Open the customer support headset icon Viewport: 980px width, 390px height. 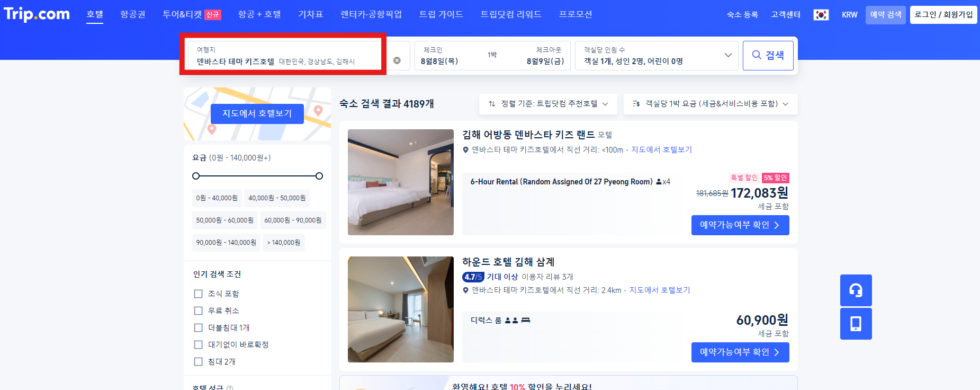pos(856,290)
